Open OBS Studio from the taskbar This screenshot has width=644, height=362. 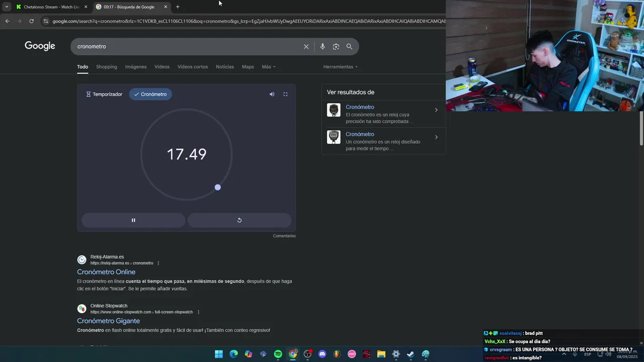click(x=307, y=354)
